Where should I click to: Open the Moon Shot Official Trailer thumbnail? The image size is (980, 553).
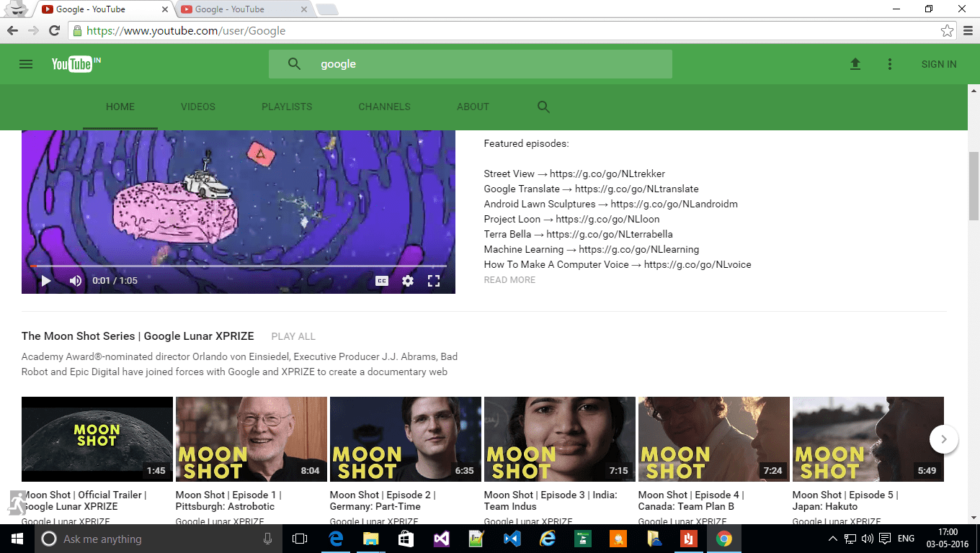[x=97, y=439]
